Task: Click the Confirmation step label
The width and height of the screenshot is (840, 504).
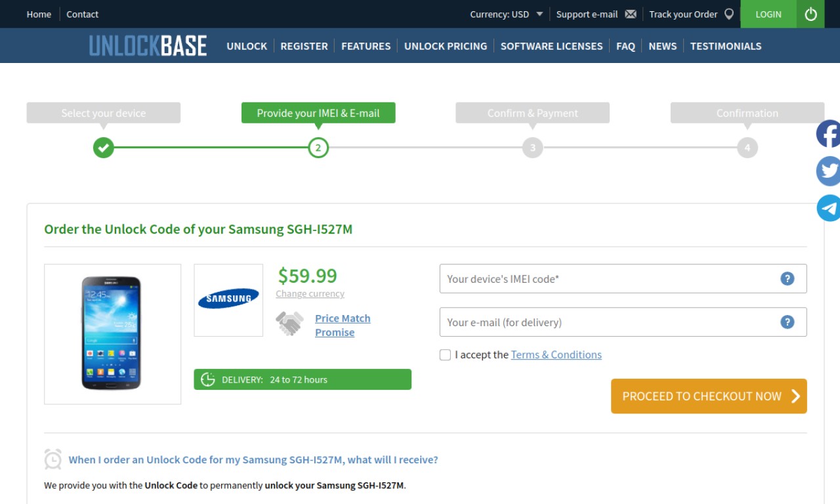Action: (x=747, y=113)
